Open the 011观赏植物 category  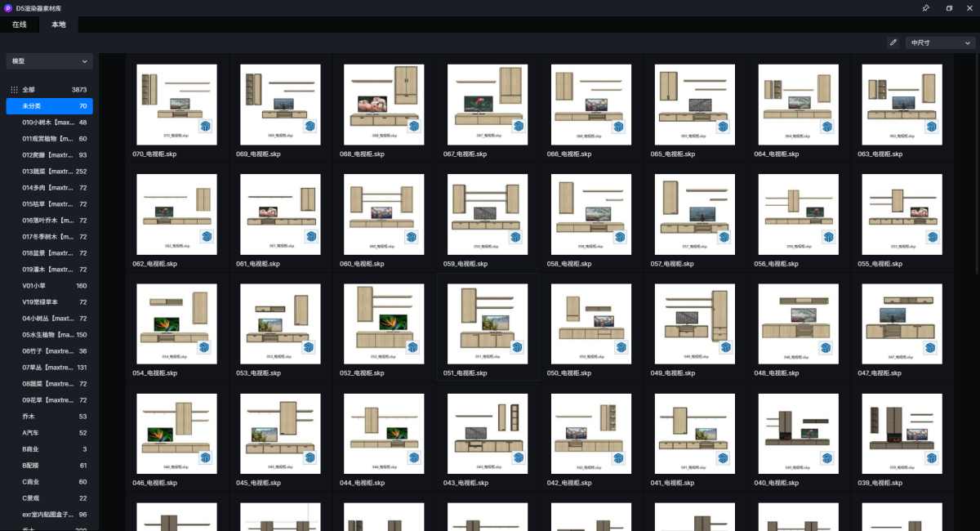tap(49, 139)
